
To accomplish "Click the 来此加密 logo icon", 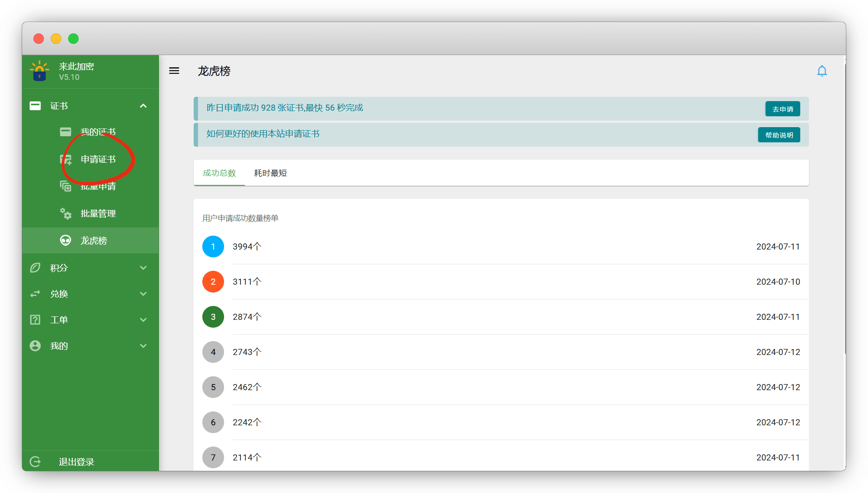I will pyautogui.click(x=39, y=71).
